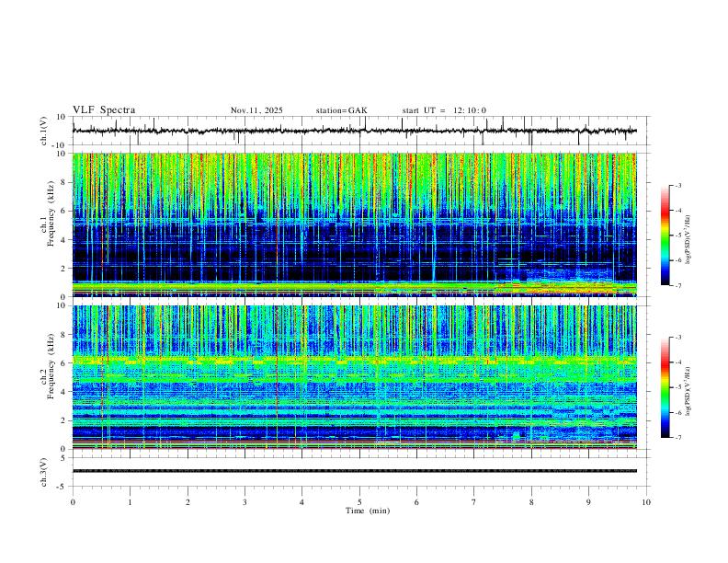This screenshot has height=563, width=728.
Task: Click the ch.1 PSD color scale bar
Action: (x=665, y=235)
